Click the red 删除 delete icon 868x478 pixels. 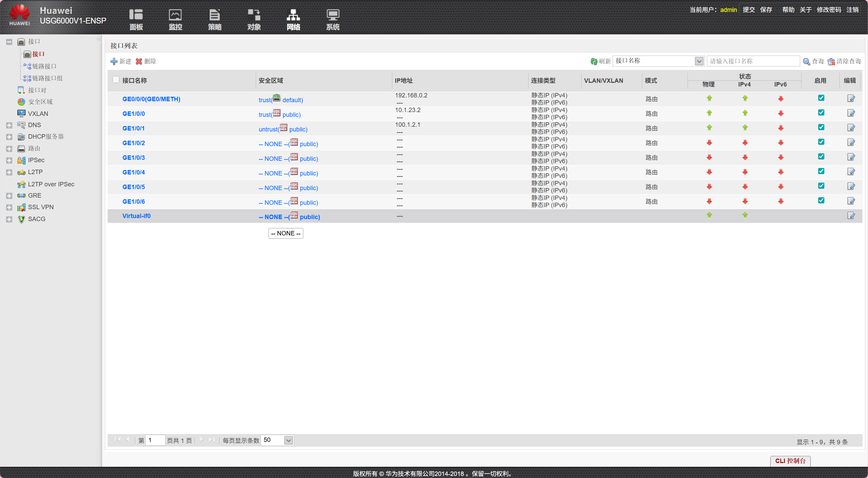(139, 61)
